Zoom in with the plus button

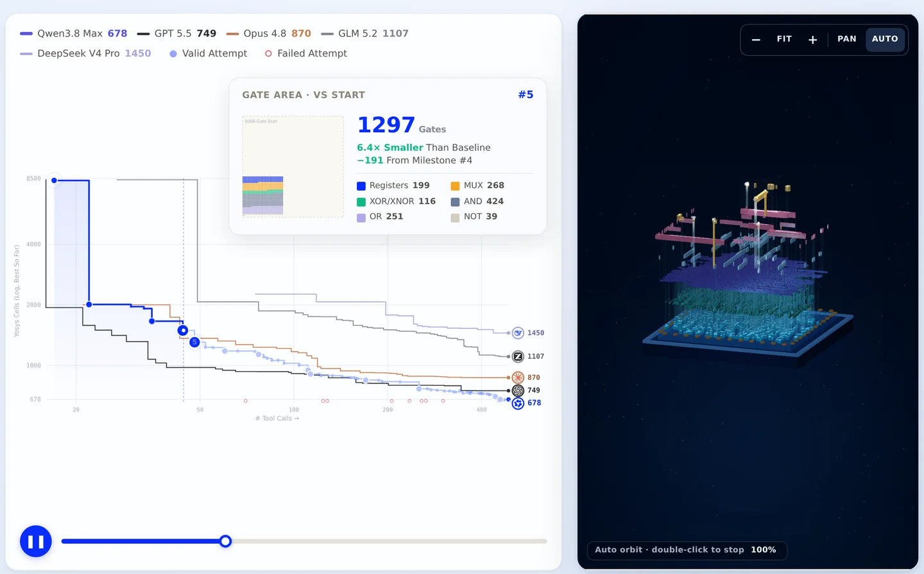tap(812, 39)
